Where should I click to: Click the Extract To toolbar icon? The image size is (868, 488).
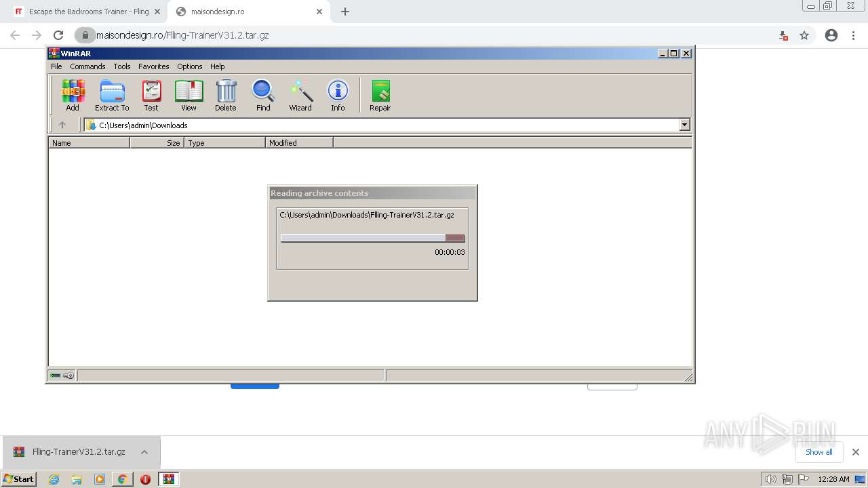coord(112,96)
